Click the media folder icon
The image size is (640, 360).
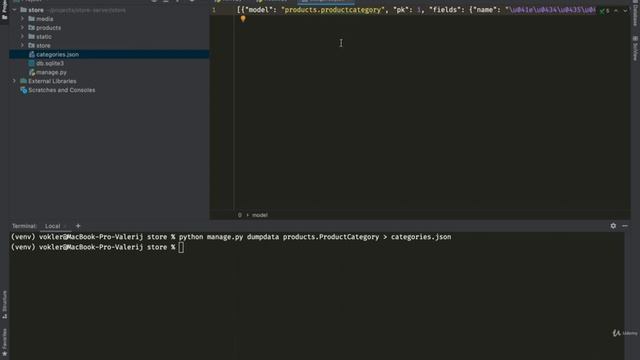point(31,19)
